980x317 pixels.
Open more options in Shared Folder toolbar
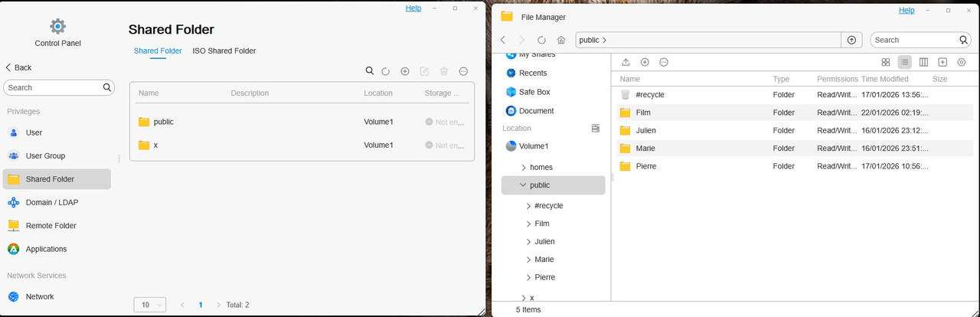[463, 71]
